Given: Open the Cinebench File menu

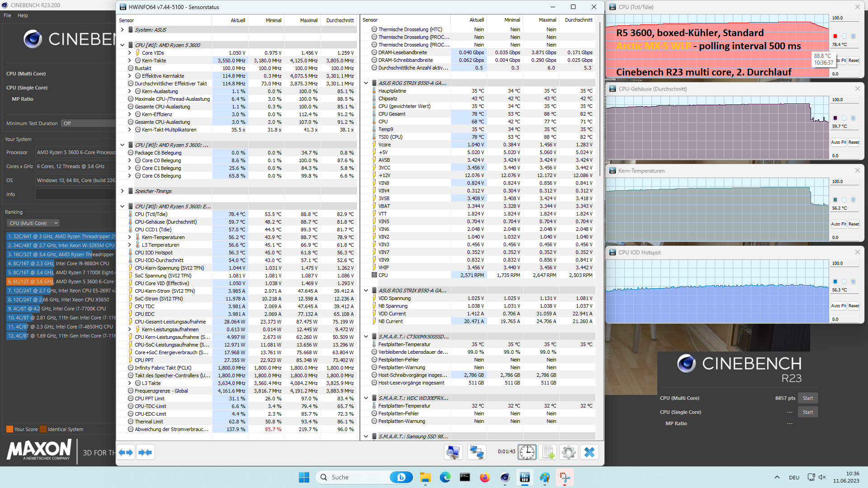Looking at the screenshot, I should click(7, 15).
